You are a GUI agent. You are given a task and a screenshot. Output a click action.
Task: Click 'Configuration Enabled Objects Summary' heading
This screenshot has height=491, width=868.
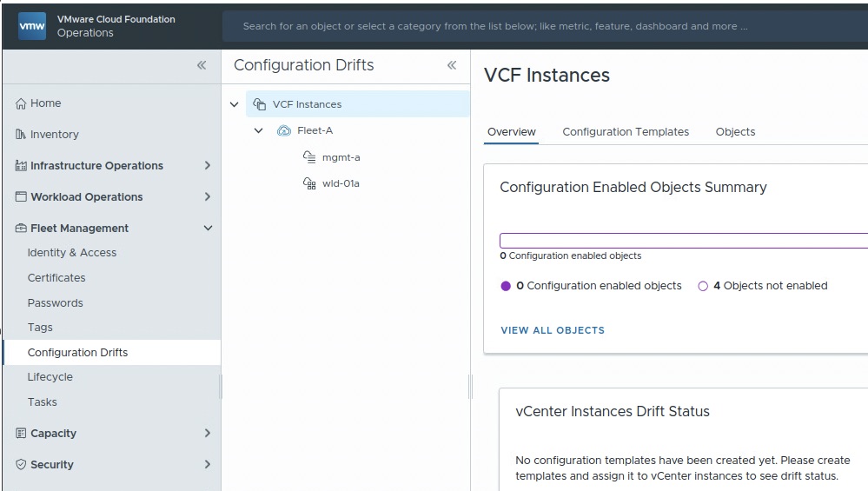[633, 187]
